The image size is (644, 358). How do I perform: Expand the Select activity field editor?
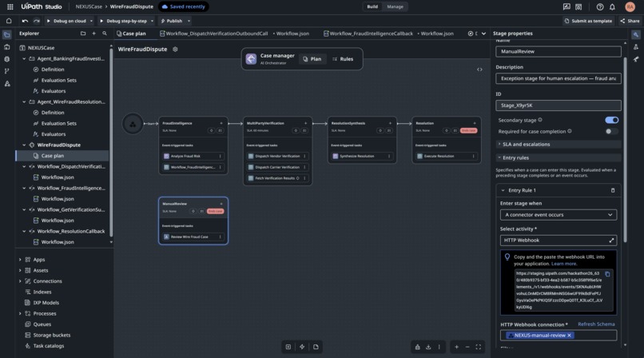tap(611, 241)
